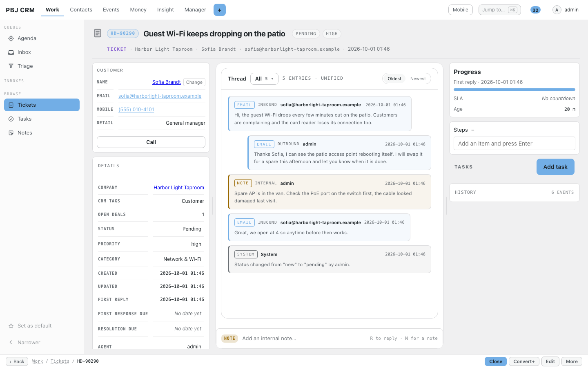
Task: Collapse sidebar with Narrower chevron icon
Action: tap(11, 343)
